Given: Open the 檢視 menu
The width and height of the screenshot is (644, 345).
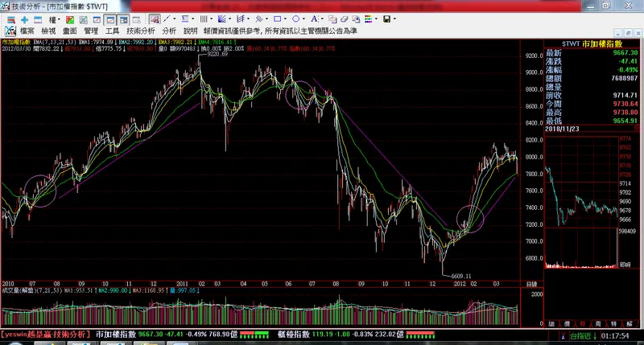Looking at the screenshot, I should coord(48,31).
